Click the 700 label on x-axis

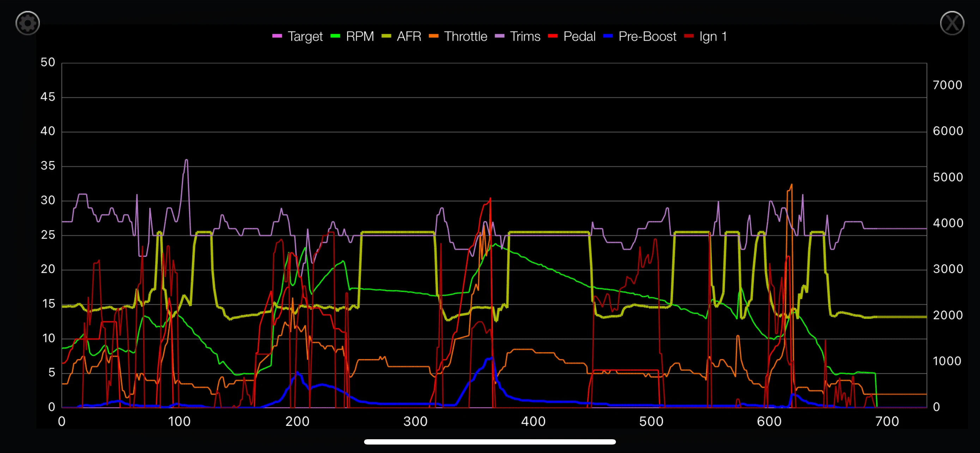coord(887,422)
